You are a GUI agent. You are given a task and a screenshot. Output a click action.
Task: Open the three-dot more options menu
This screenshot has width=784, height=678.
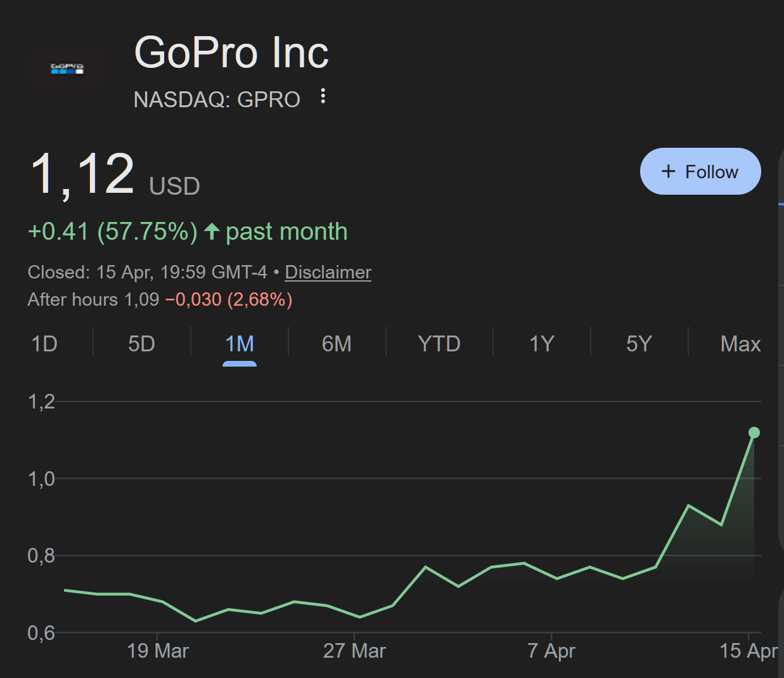pos(323,96)
